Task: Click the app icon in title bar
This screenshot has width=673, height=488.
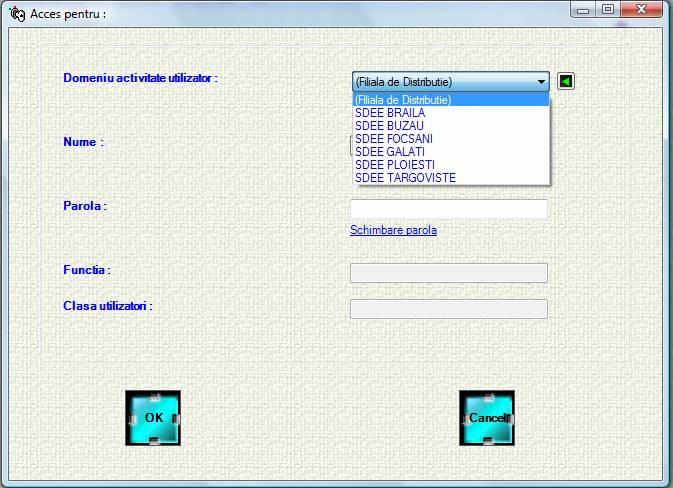Action: pos(17,14)
